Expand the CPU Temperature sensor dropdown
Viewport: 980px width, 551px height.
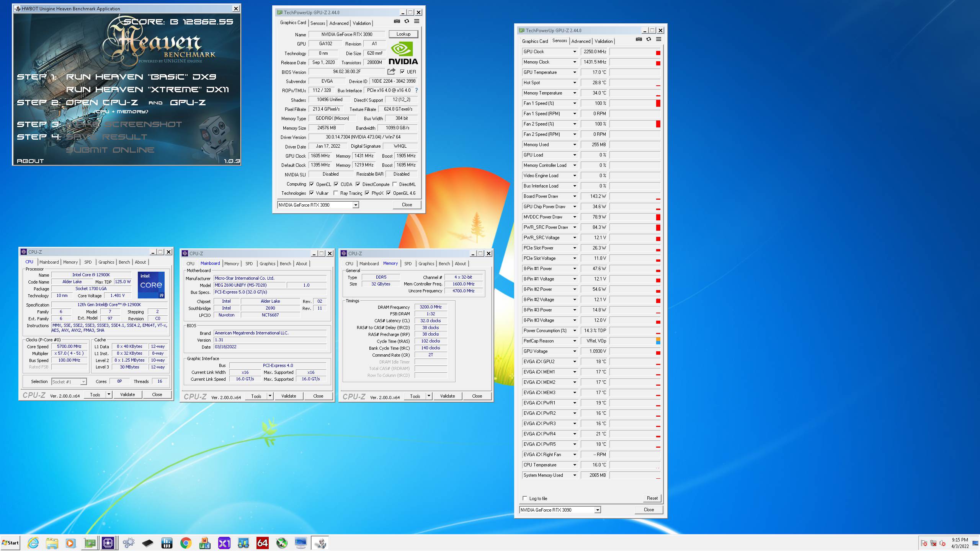point(575,465)
